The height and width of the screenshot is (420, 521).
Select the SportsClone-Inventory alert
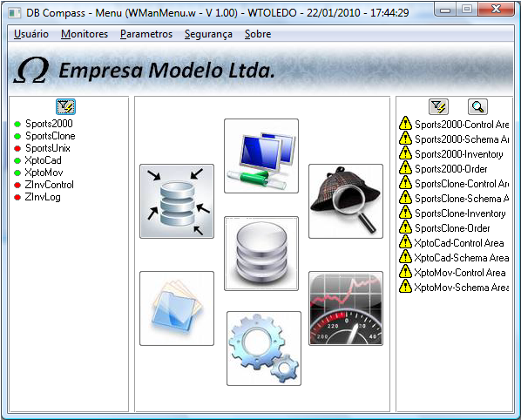(460, 213)
